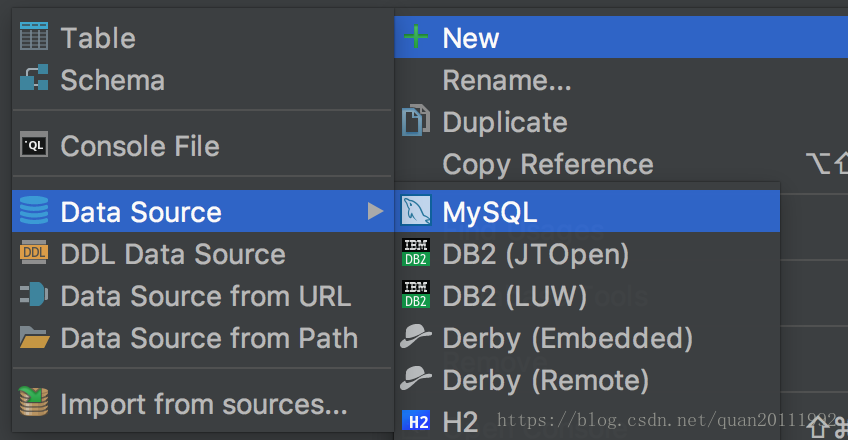848x440 pixels.
Task: Select Duplicate in the context menu
Action: click(x=621, y=122)
